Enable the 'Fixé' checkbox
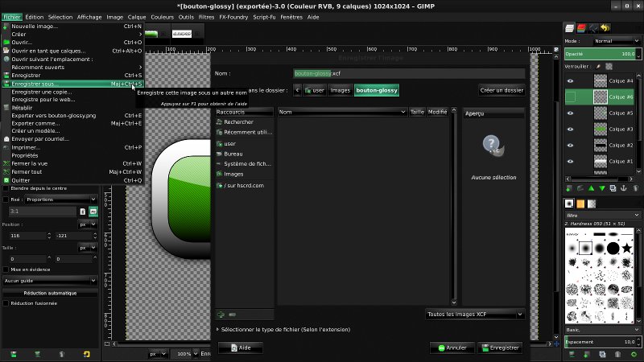The image size is (644, 362). 6,200
